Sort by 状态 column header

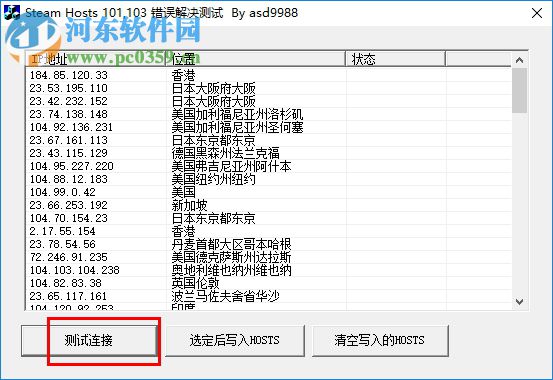pos(396,59)
